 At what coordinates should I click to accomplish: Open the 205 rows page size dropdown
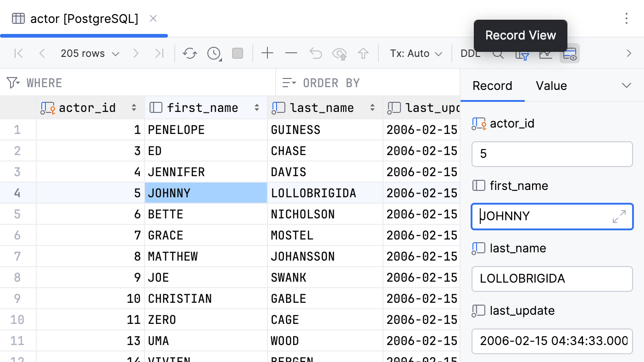tap(90, 54)
